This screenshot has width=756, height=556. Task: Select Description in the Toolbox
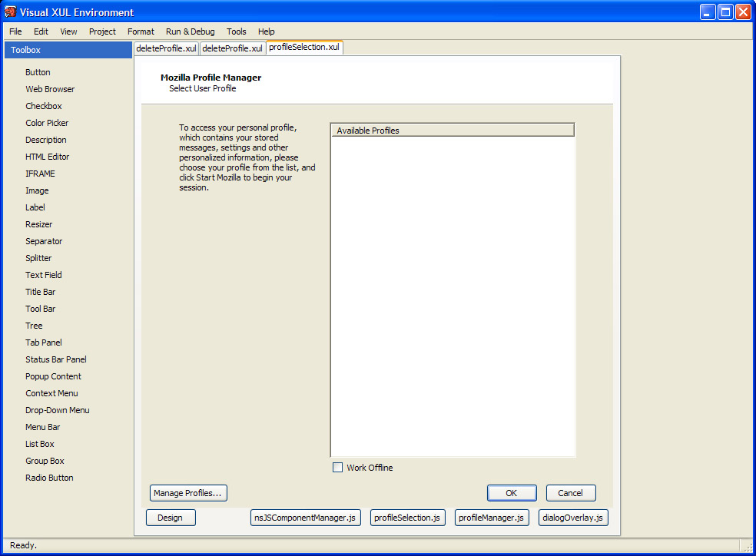pos(46,140)
